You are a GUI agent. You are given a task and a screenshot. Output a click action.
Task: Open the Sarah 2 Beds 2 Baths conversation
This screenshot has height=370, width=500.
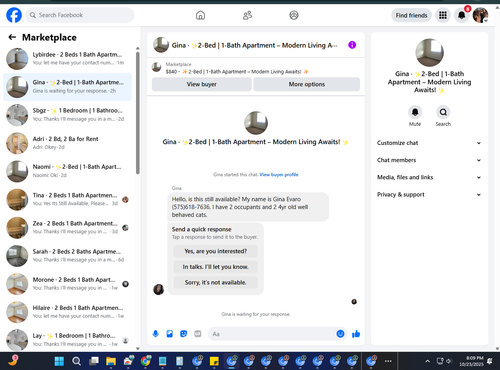coord(68,256)
